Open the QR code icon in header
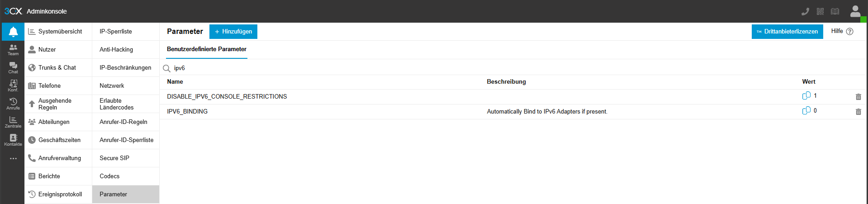This screenshot has height=204, width=868. (x=820, y=11)
